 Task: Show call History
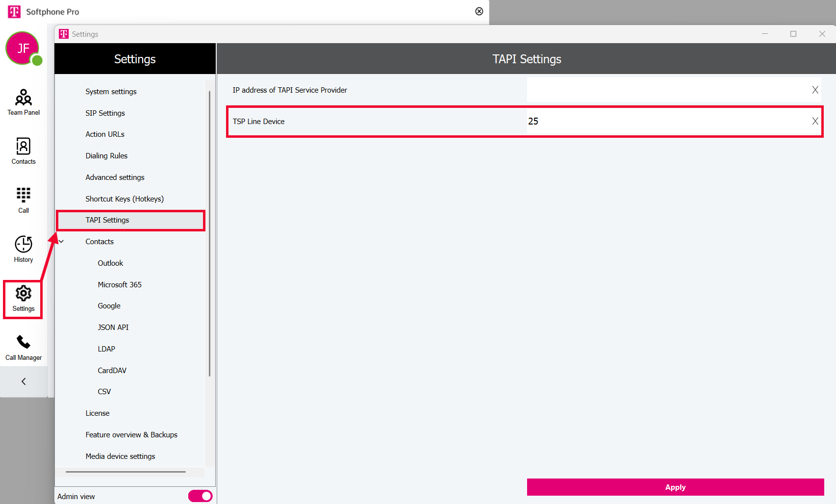pyautogui.click(x=24, y=249)
